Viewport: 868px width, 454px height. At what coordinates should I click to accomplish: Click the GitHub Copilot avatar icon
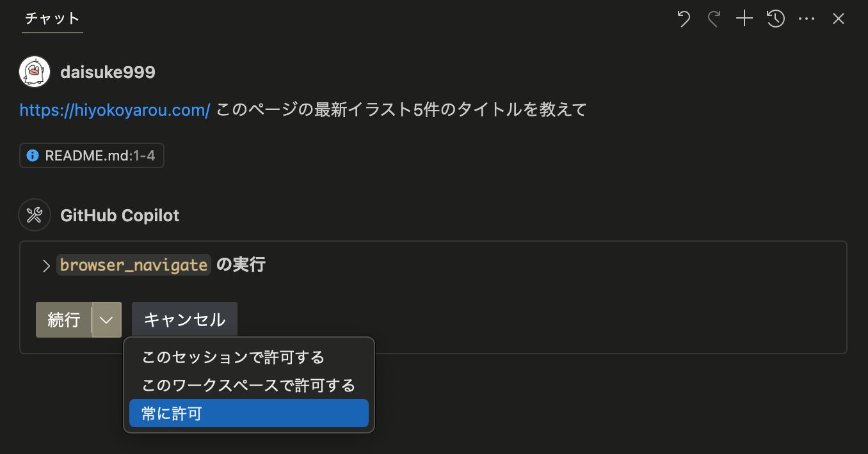35,215
